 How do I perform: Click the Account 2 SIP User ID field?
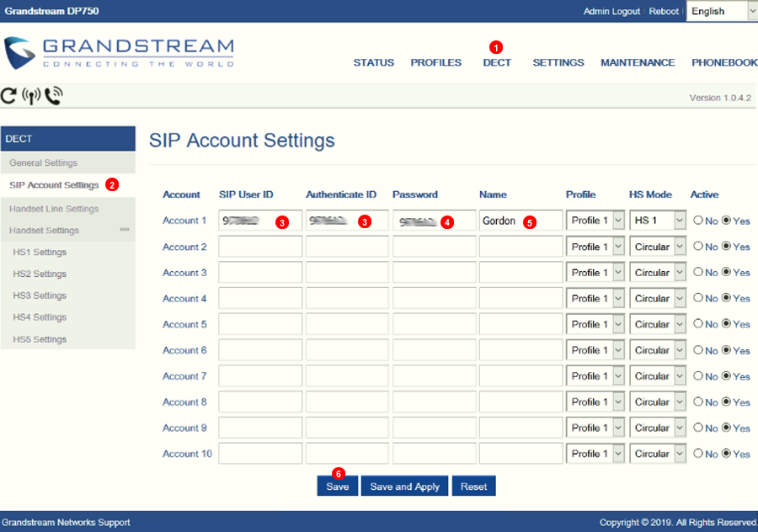tap(260, 247)
